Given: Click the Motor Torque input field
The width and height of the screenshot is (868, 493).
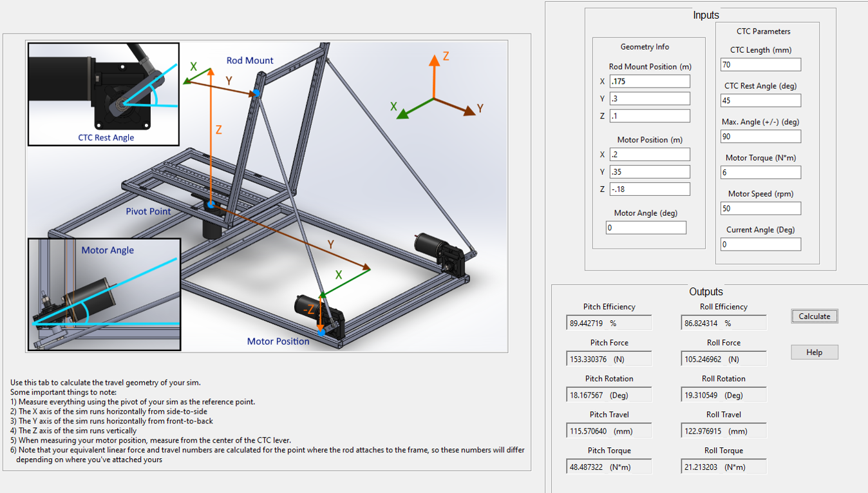Looking at the screenshot, I should 761,173.
